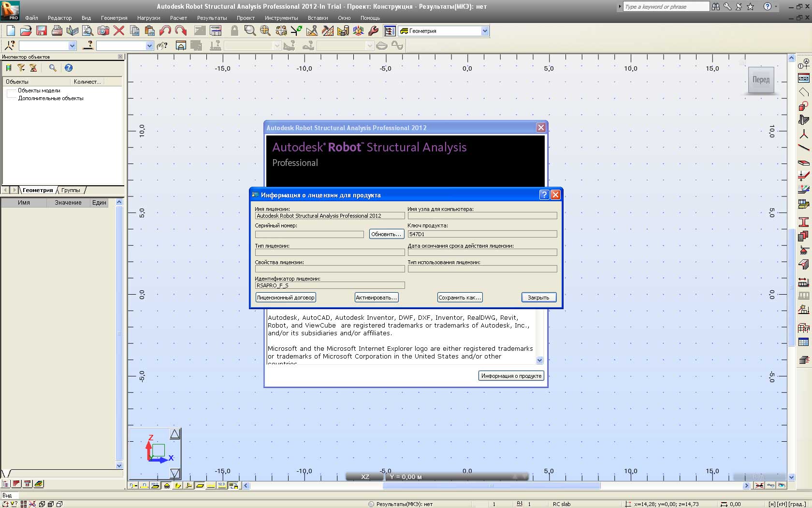Open preferences with the wrench icon
The height and width of the screenshot is (508, 812).
tap(373, 31)
